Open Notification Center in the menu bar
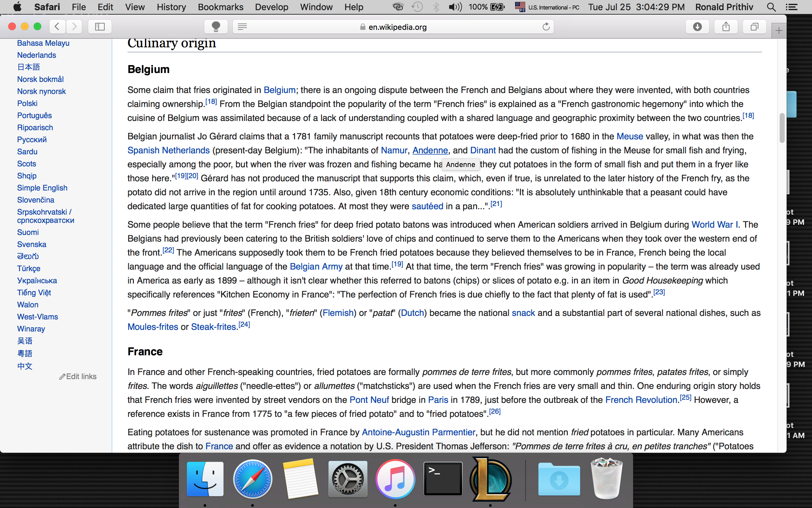The image size is (812, 508). 792,7
